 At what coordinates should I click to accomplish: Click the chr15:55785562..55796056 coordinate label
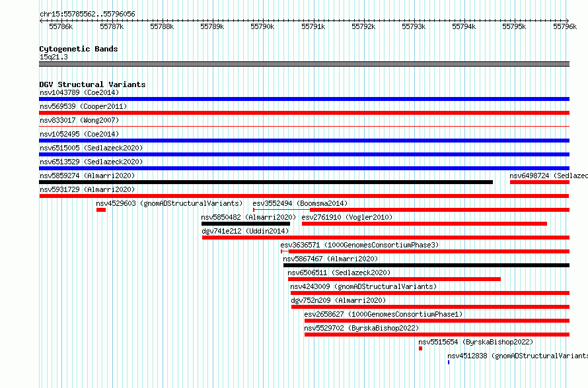click(x=87, y=14)
